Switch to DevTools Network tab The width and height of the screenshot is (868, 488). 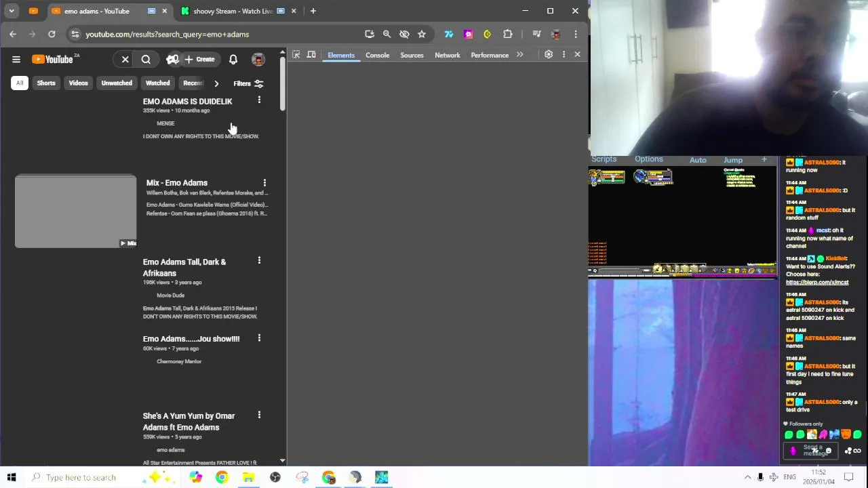click(448, 55)
